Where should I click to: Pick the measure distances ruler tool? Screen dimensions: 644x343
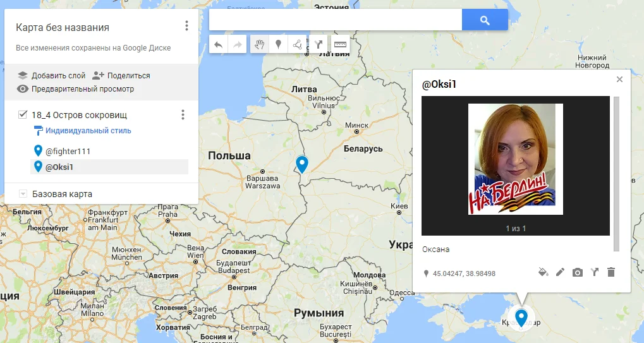coord(340,44)
